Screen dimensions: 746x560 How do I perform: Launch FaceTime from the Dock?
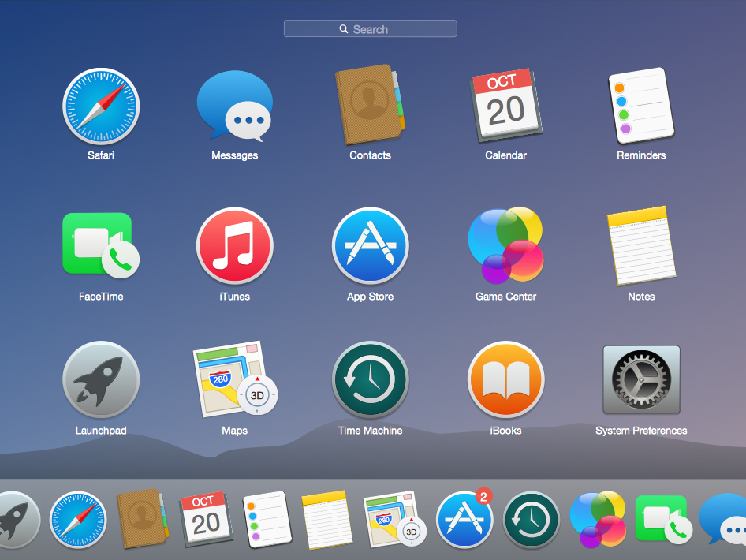(x=664, y=520)
